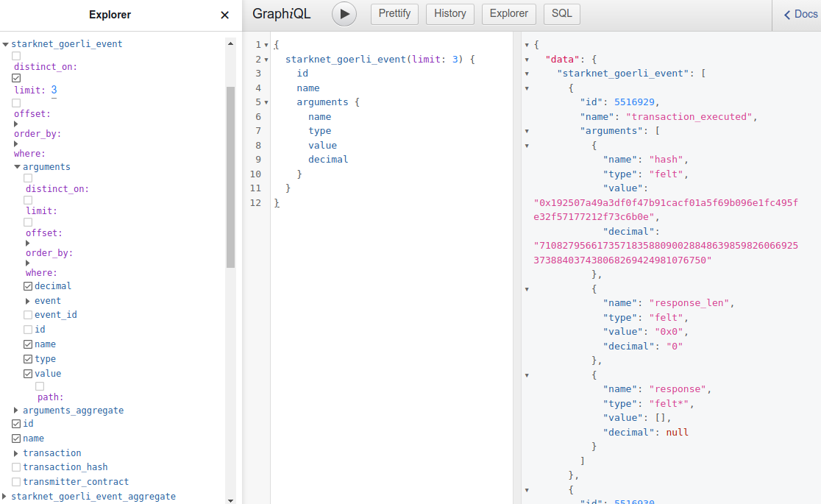821x504 pixels.
Task: Expand arguments_aggregate node
Action: [x=15, y=411]
